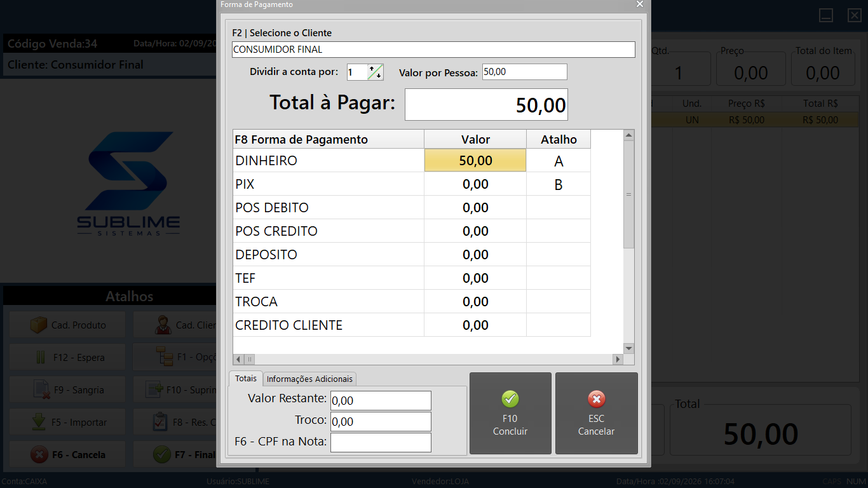Click the Valor Restante field
868x488 pixels.
point(381,400)
